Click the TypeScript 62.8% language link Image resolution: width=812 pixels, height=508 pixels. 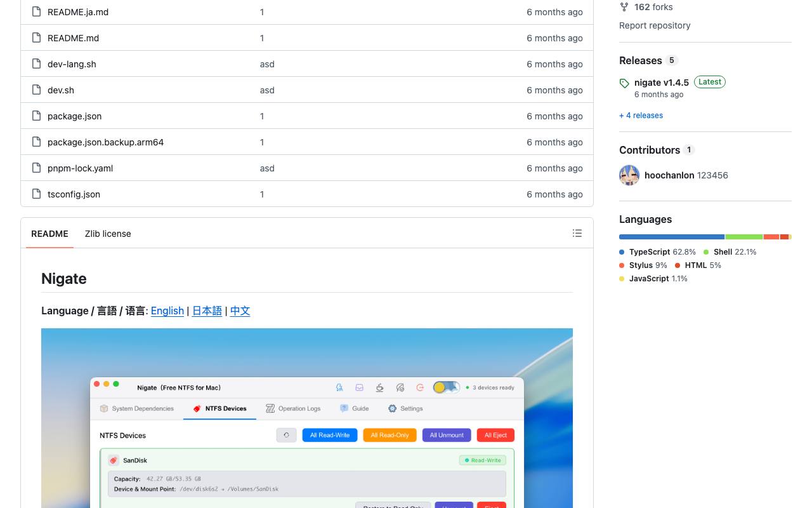tap(657, 252)
